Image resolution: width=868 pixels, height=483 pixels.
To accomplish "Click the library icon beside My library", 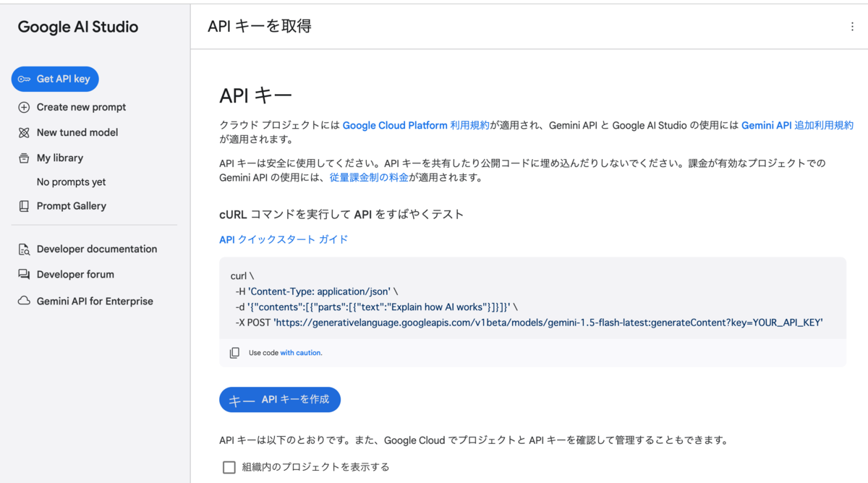I will 24,158.
